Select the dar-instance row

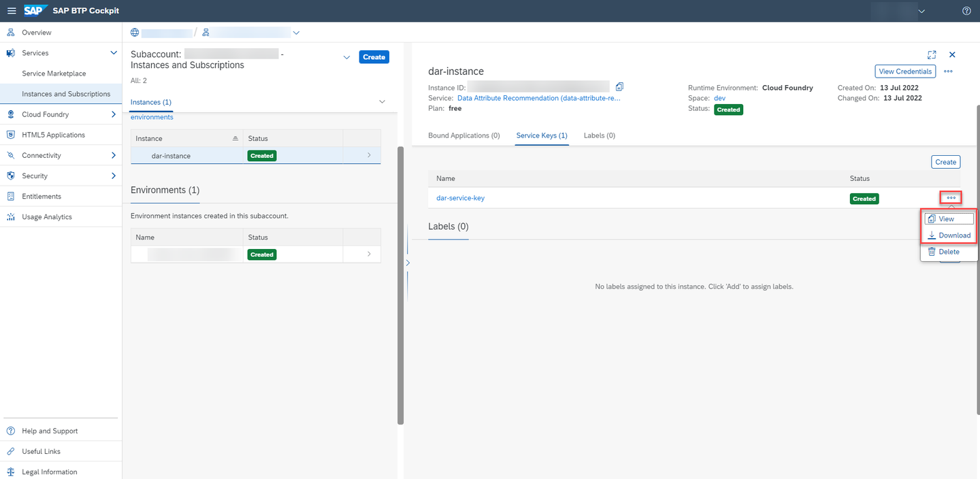pos(256,156)
